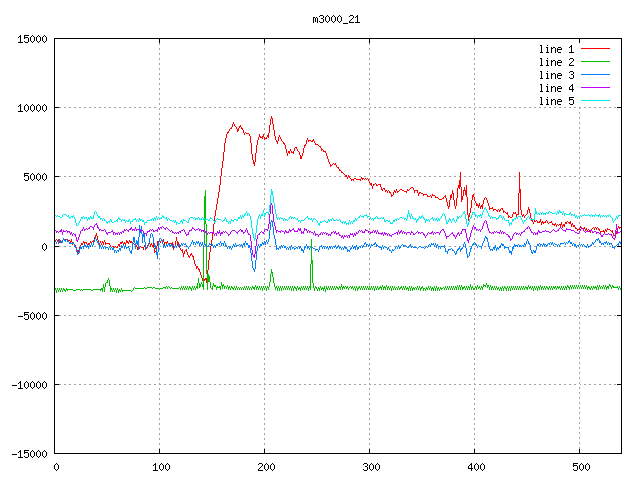The width and height of the screenshot is (640, 480).
Task: Click the green line 2 legend swatch
Action: tap(596, 62)
